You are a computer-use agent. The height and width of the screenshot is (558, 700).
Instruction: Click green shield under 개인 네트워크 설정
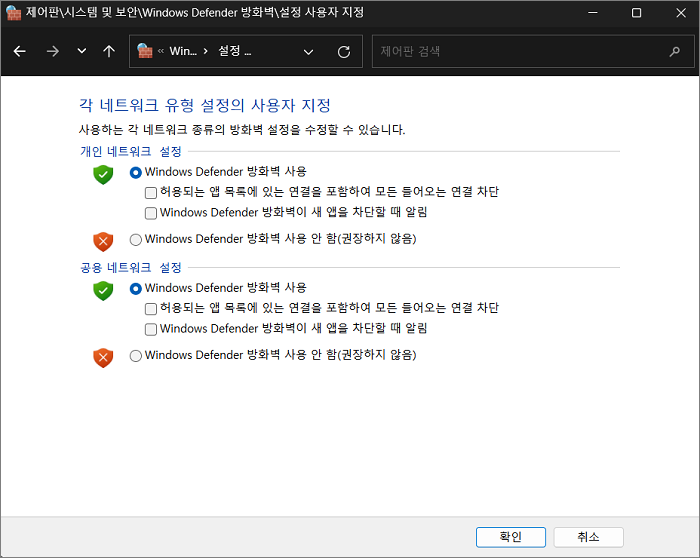point(103,174)
